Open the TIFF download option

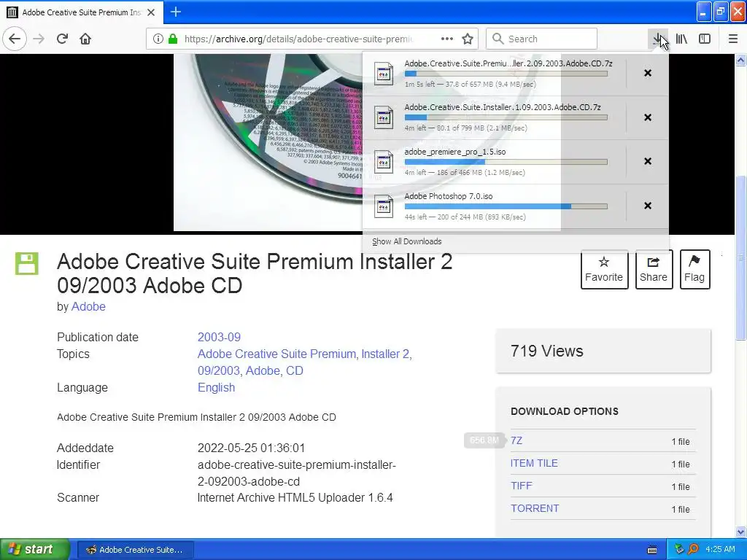(521, 486)
